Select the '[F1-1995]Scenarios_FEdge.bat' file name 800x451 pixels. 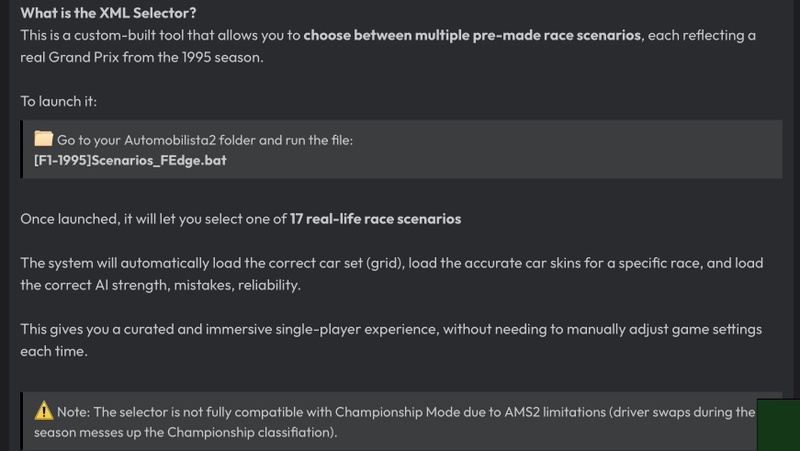coord(130,160)
